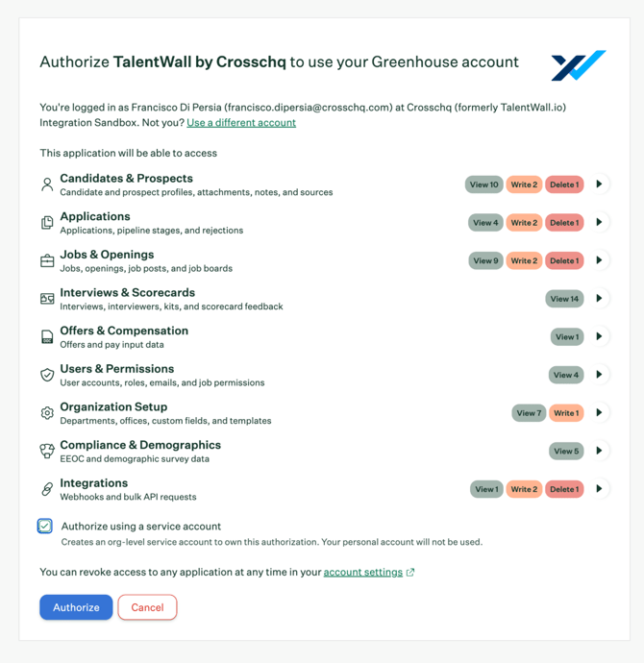Click the Organization Setup gear icon
Screen dimensions: 644x663
(47, 412)
